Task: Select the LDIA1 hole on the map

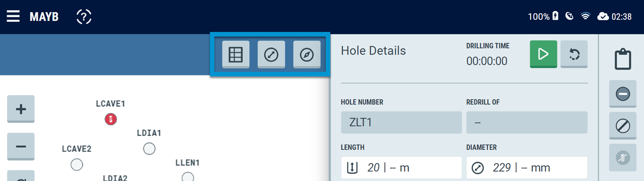Action: [x=149, y=149]
